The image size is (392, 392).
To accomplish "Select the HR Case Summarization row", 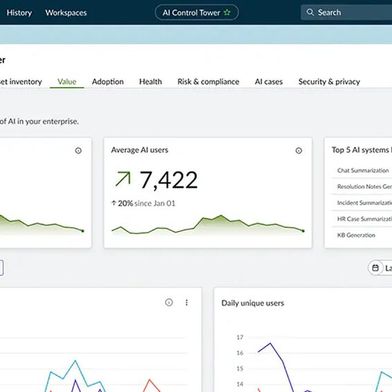I will click(x=362, y=219).
